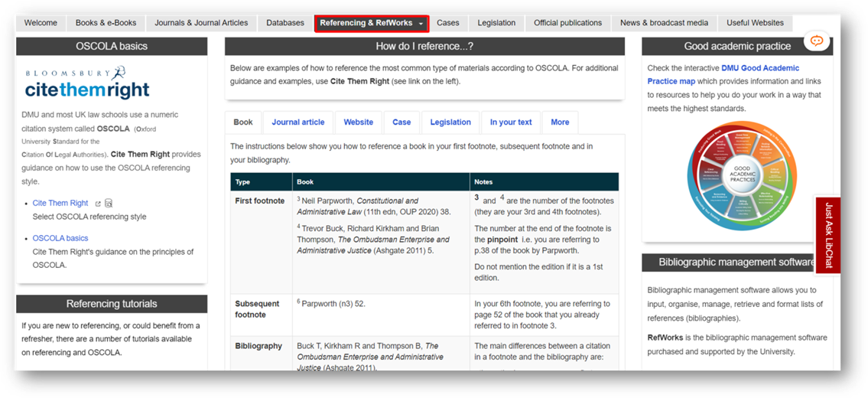Image resolution: width=868 pixels, height=398 pixels.
Task: Switch to Legislation reference example tab
Action: 450,122
